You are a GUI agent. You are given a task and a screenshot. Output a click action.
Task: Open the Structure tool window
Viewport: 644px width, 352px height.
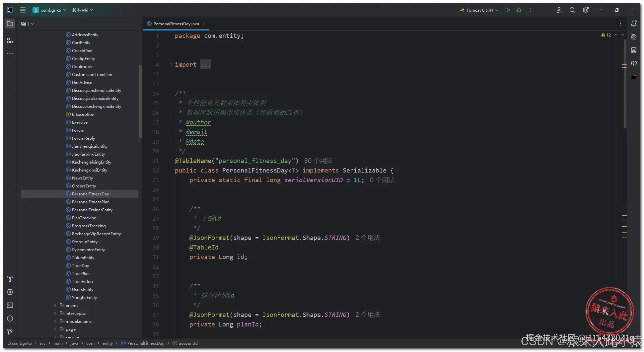coord(10,40)
